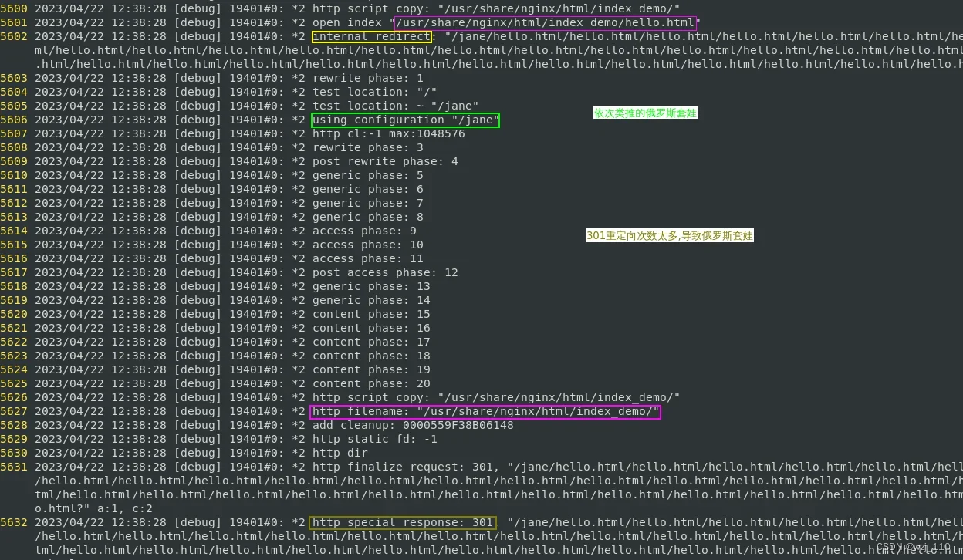Select the 'content phase: 20' log line
The image size is (963, 560).
coord(216,383)
